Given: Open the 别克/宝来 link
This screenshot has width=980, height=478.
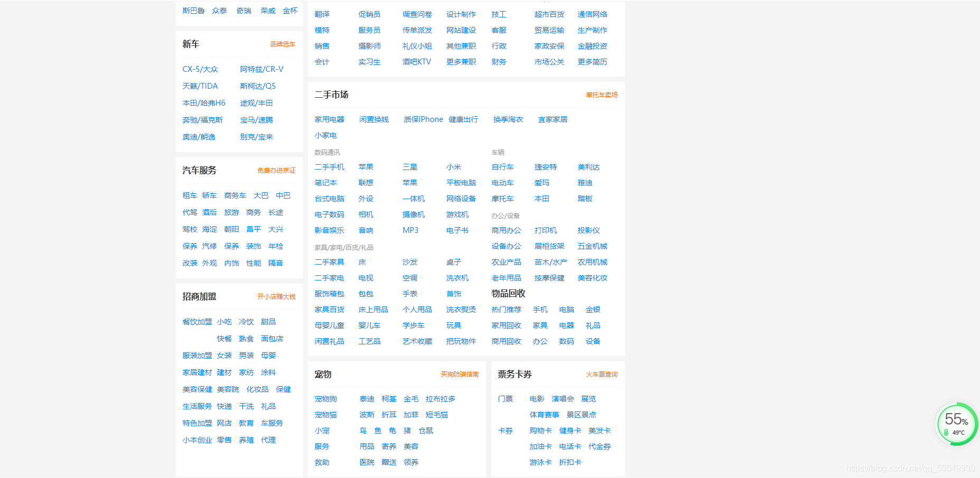Looking at the screenshot, I should pyautogui.click(x=256, y=137).
